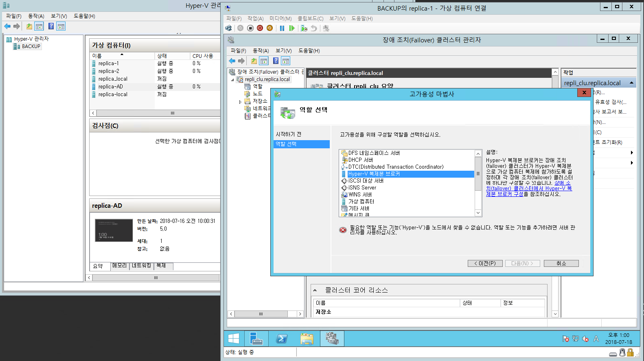Select 시작하기 전 step in wizard sidebar
This screenshot has width=644, height=361.
tap(289, 134)
